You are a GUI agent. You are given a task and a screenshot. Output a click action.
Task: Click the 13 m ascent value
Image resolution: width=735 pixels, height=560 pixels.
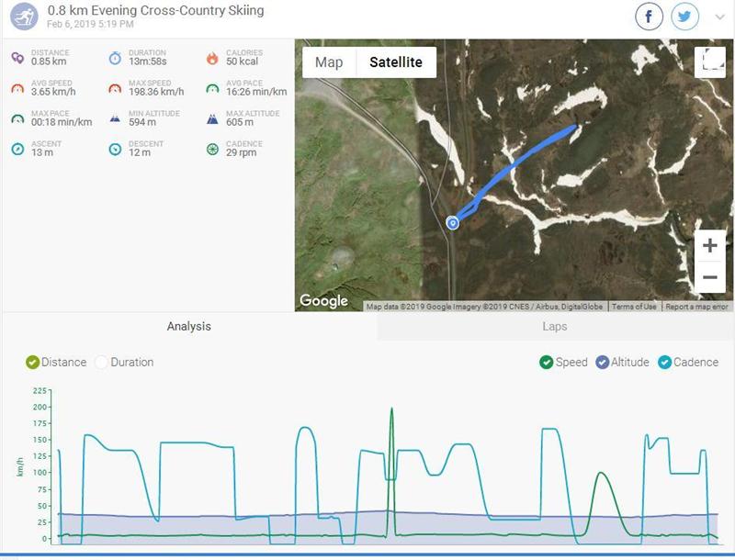pyautogui.click(x=42, y=152)
